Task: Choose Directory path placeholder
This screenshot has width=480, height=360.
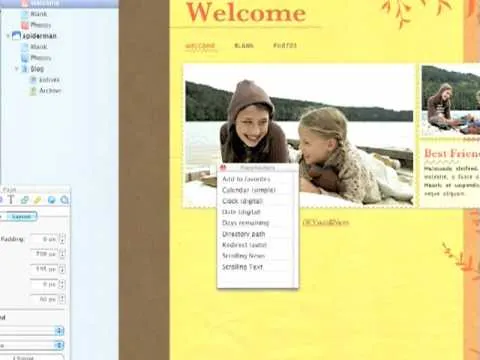Action: 244,234
